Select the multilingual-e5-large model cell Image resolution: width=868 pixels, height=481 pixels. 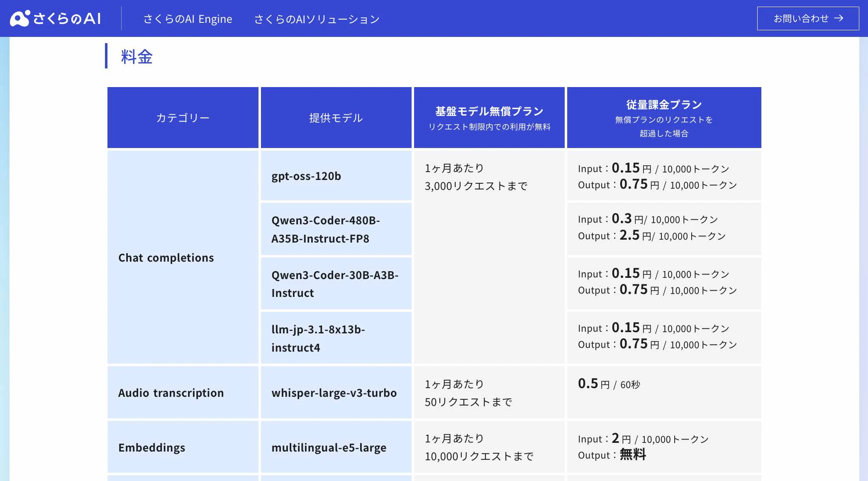click(336, 447)
